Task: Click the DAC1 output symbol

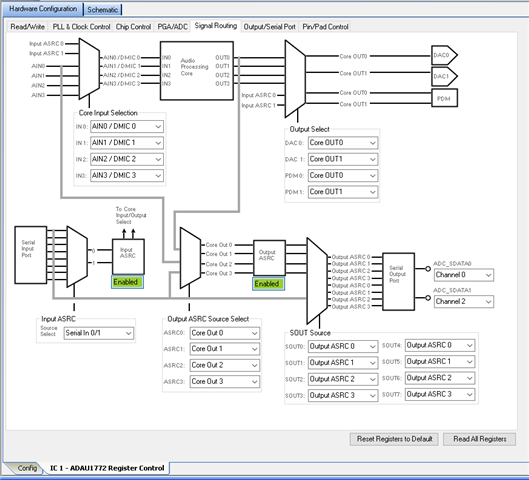Action: pos(444,77)
